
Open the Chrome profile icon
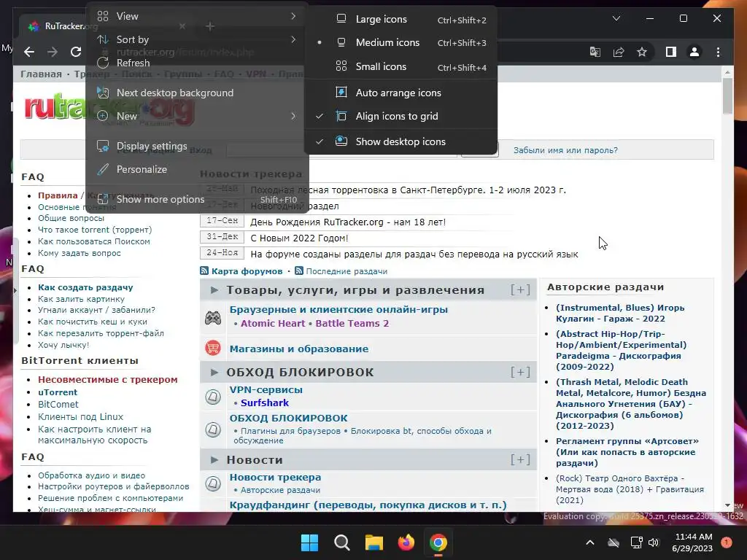click(694, 52)
